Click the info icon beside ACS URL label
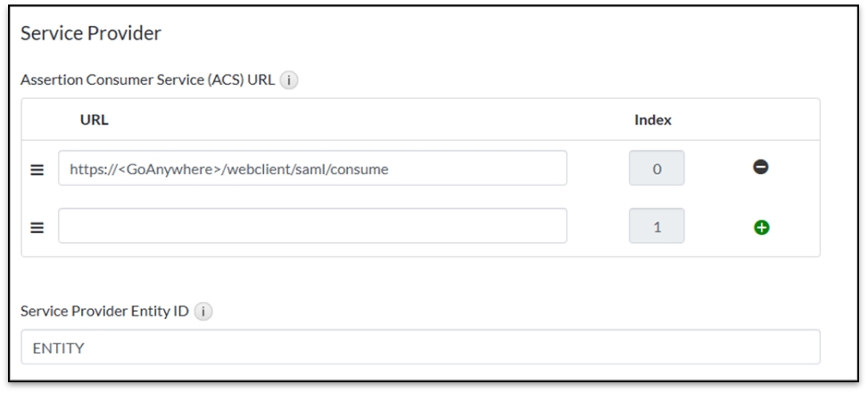This screenshot has height=393, width=868. pos(289,80)
